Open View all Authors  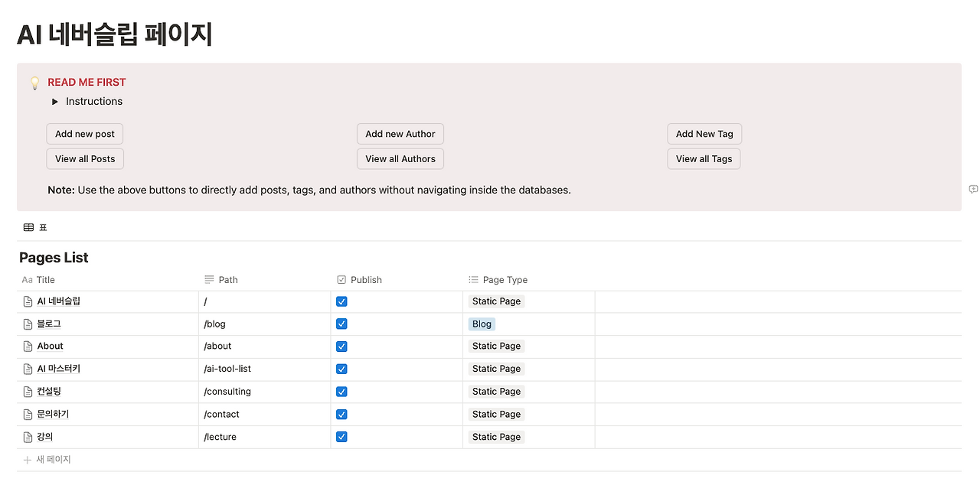click(x=400, y=159)
